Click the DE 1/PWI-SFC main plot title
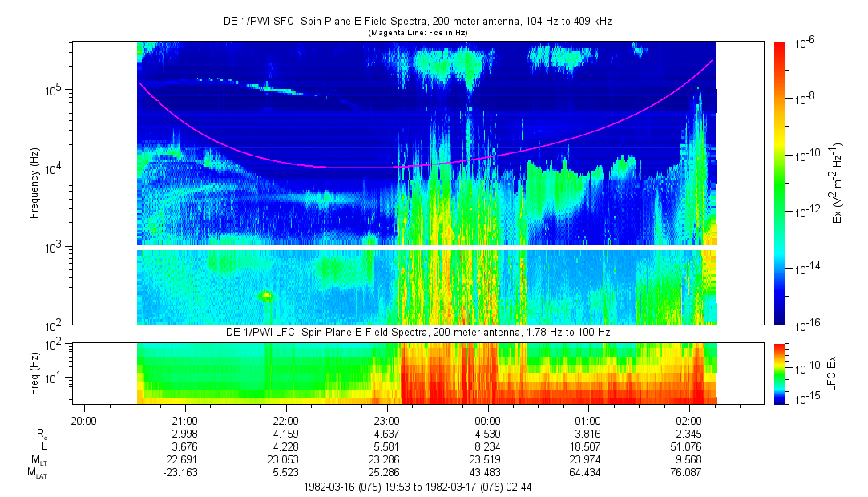The width and height of the screenshot is (868, 497). click(417, 22)
